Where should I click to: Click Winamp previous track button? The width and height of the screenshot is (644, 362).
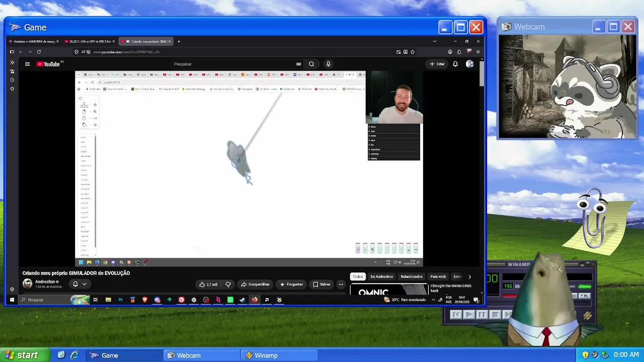tap(456, 315)
